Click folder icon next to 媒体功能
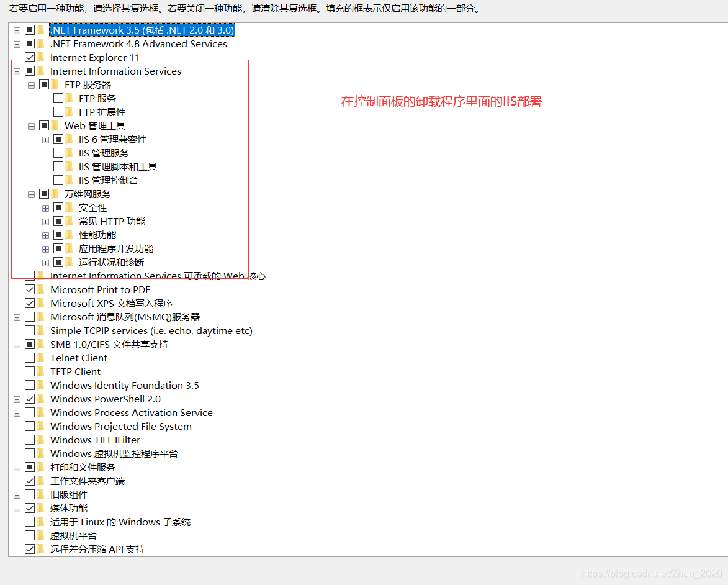Screen dimensions: 728x585 tap(41, 508)
